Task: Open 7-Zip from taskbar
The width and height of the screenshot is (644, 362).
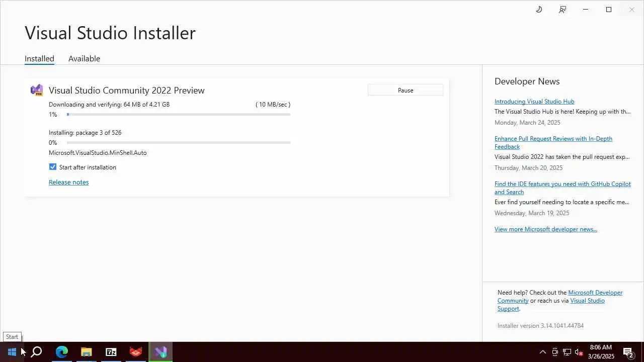Action: click(111, 352)
